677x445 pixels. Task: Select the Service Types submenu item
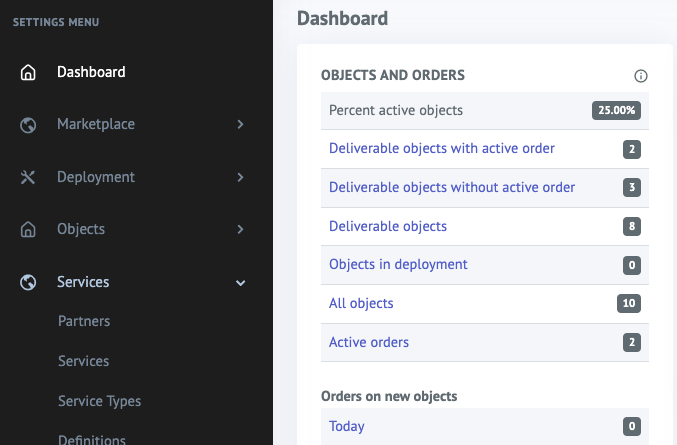pyautogui.click(x=99, y=401)
